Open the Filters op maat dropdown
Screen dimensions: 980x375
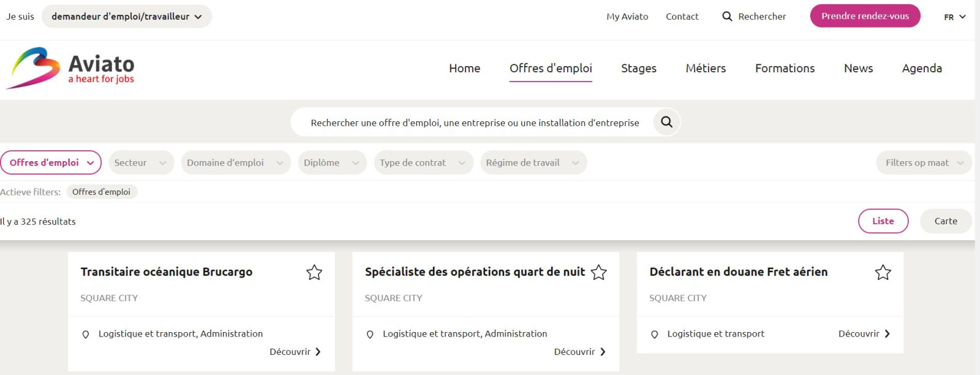pos(924,162)
